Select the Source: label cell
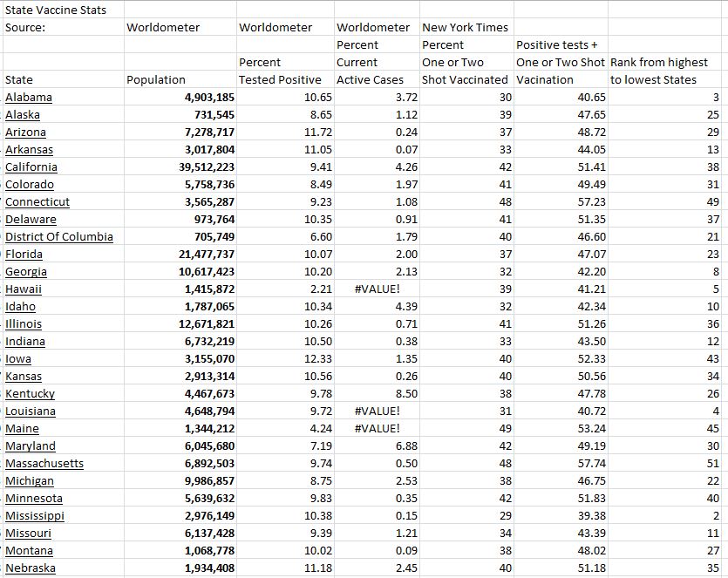The height and width of the screenshot is (578, 728). (x=24, y=28)
